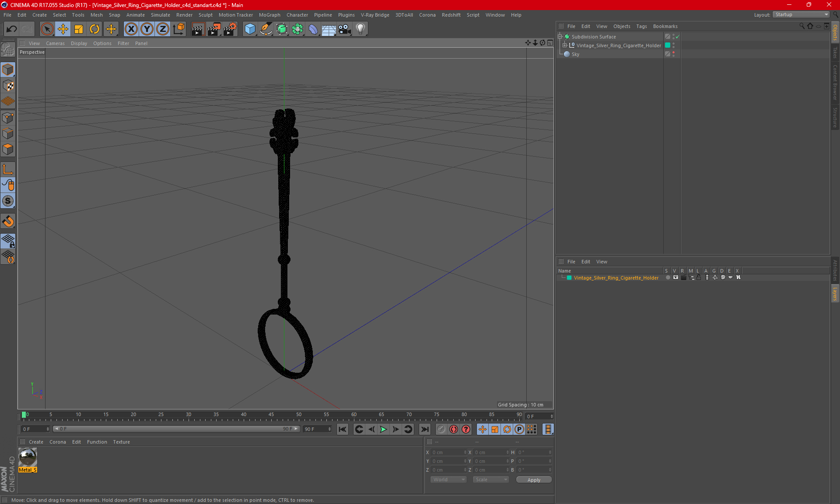Click the Undo arrow icon
Viewport: 840px width, 504px height.
click(x=12, y=29)
